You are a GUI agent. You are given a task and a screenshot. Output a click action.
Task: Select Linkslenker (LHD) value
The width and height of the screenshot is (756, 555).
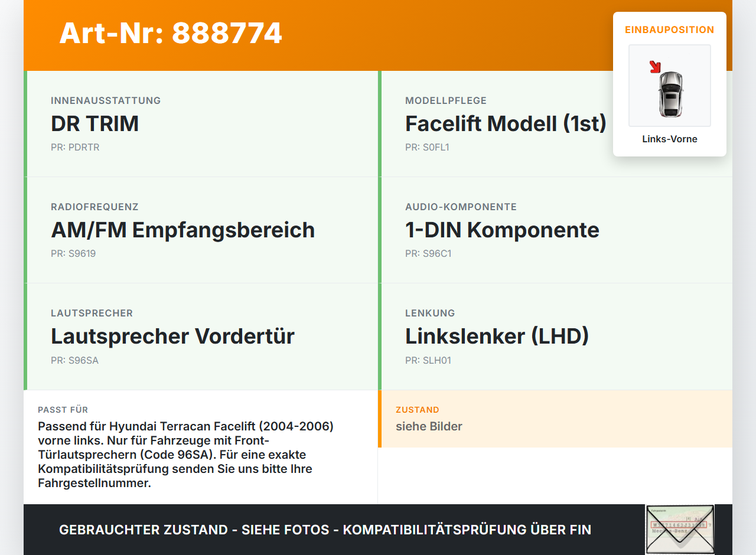(x=497, y=336)
